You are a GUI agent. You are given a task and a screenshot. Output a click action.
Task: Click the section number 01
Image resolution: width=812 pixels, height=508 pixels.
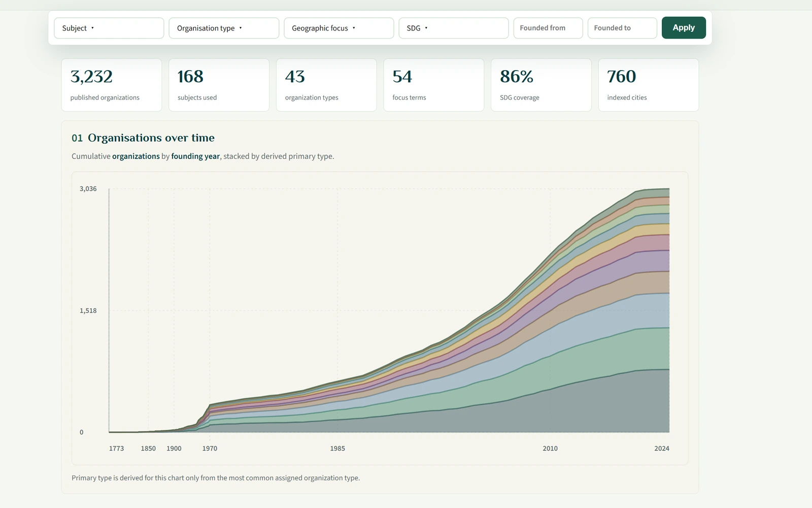pos(77,138)
